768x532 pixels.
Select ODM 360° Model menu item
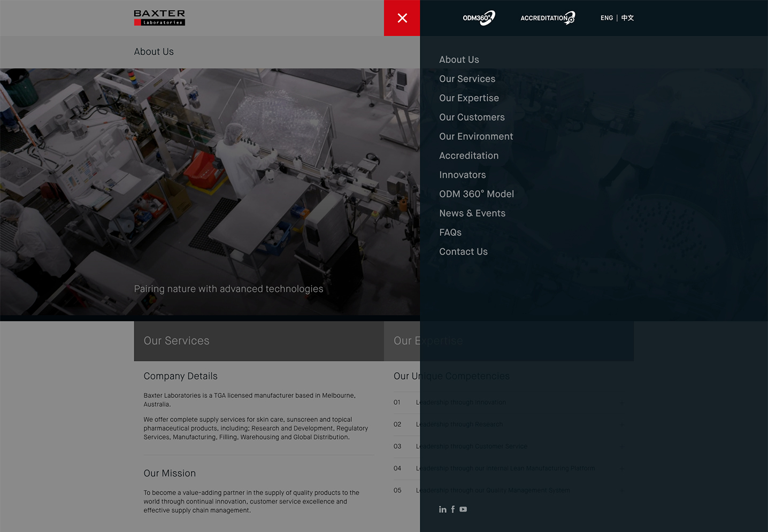[477, 195]
